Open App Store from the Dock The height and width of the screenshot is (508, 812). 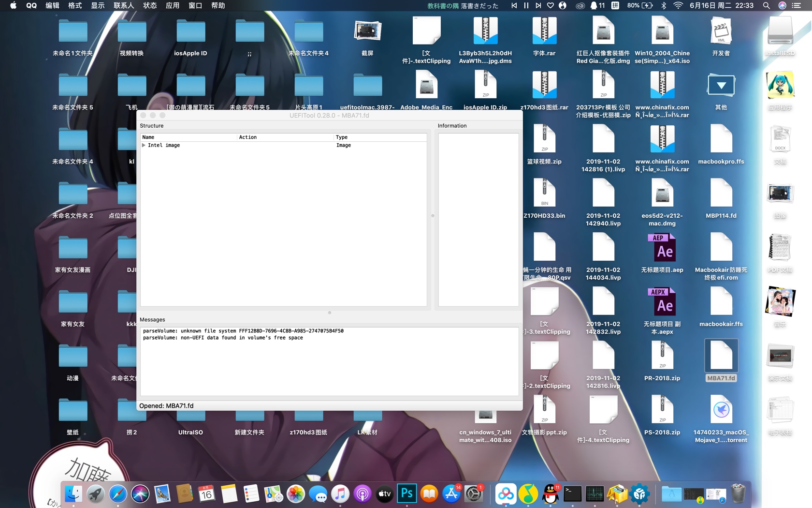point(451,494)
